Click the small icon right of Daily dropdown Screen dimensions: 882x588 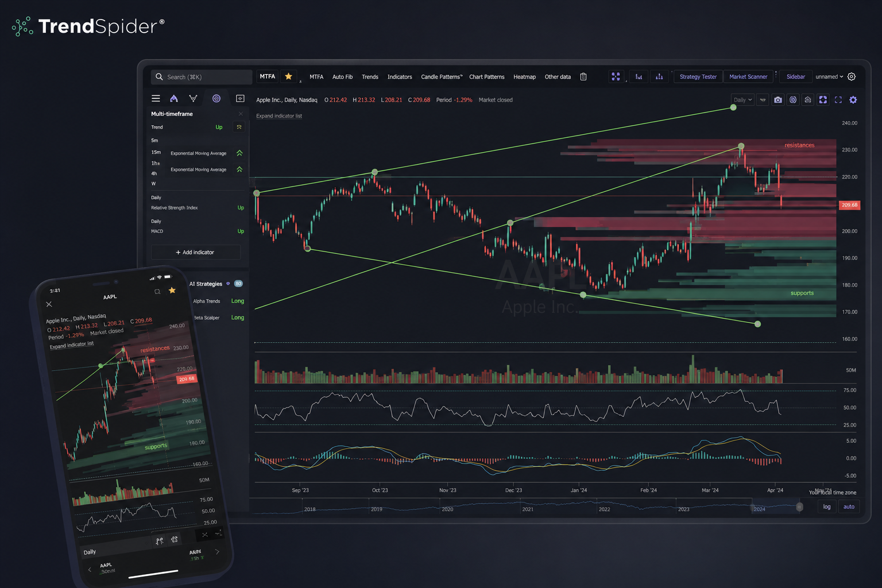pyautogui.click(x=763, y=100)
